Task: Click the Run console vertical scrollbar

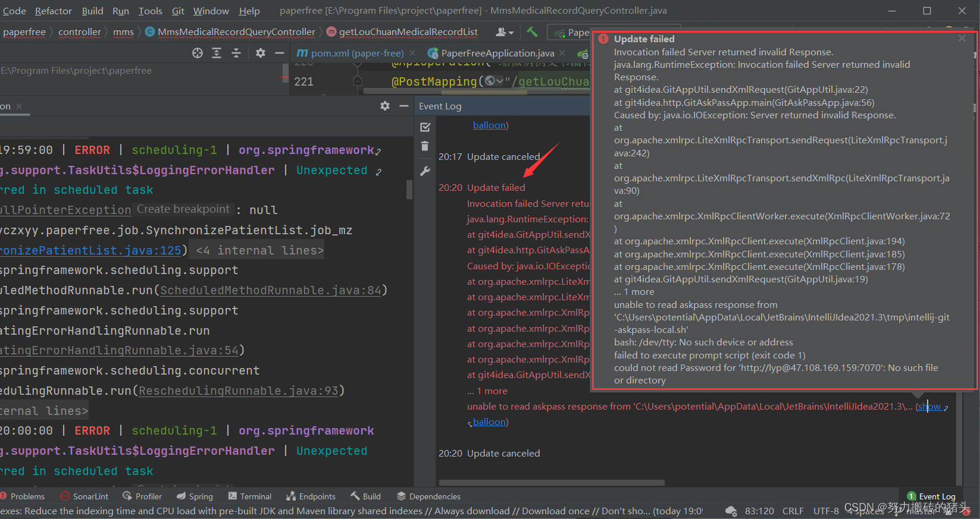Action: 409,190
